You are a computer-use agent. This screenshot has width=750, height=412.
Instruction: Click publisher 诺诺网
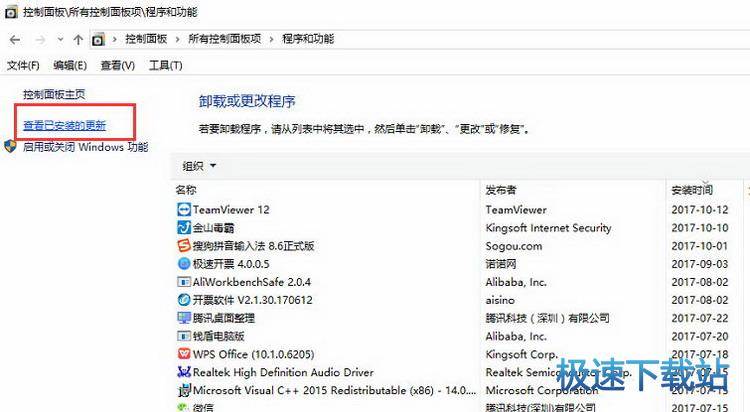click(501, 264)
